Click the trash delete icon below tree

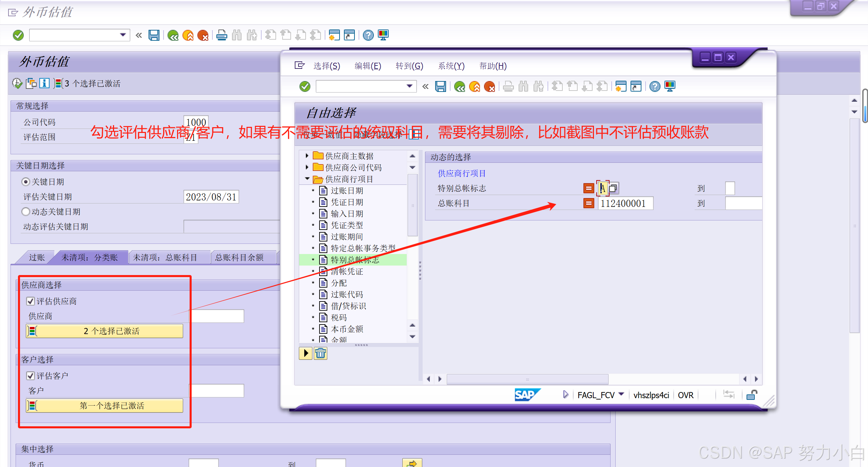click(320, 353)
